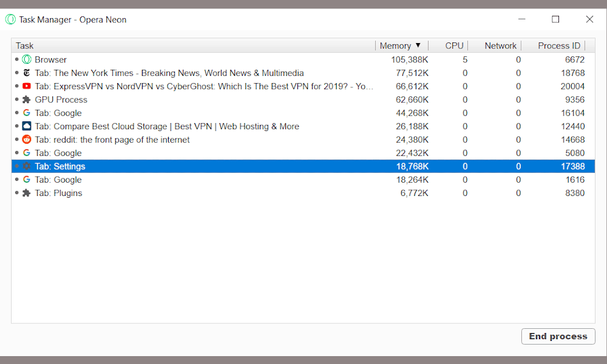Viewport: 607px width, 364px height.
Task: Sort tasks by Network column
Action: coord(500,45)
